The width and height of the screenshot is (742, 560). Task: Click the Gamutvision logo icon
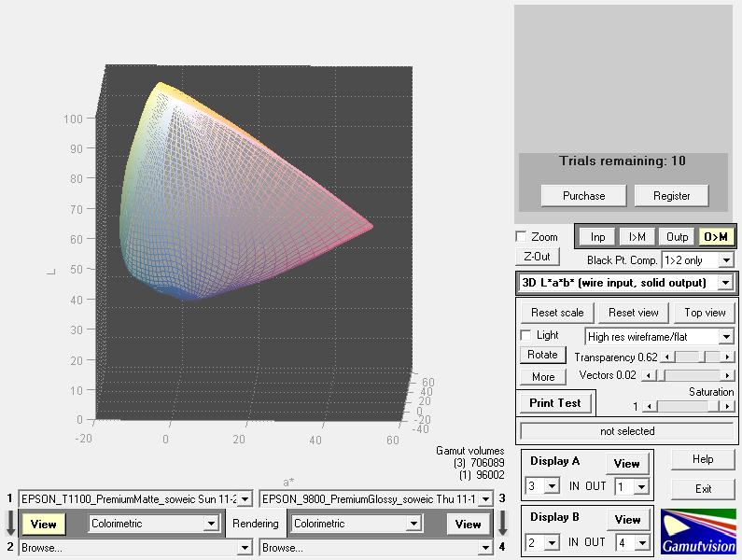tap(697, 531)
